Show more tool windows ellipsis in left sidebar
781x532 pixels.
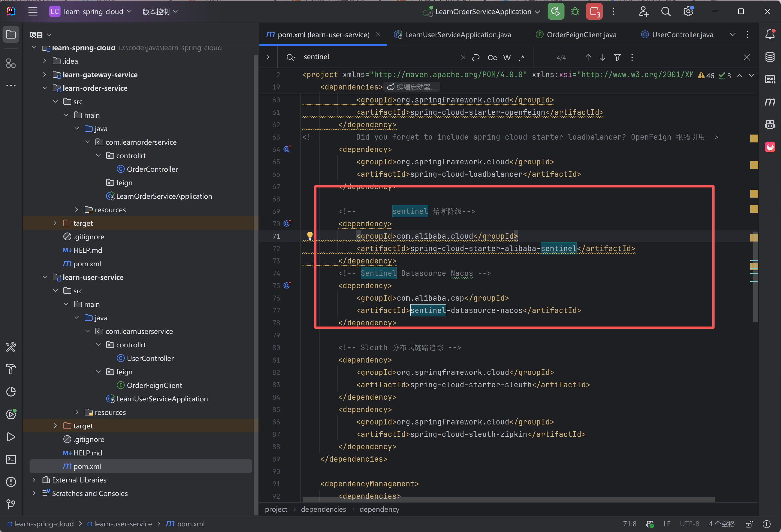point(11,85)
